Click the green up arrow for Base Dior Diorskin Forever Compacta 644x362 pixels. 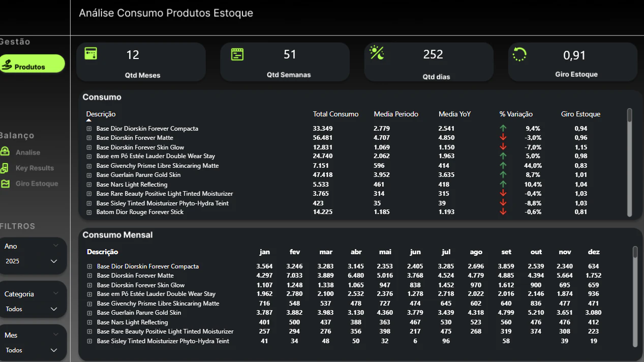503,128
